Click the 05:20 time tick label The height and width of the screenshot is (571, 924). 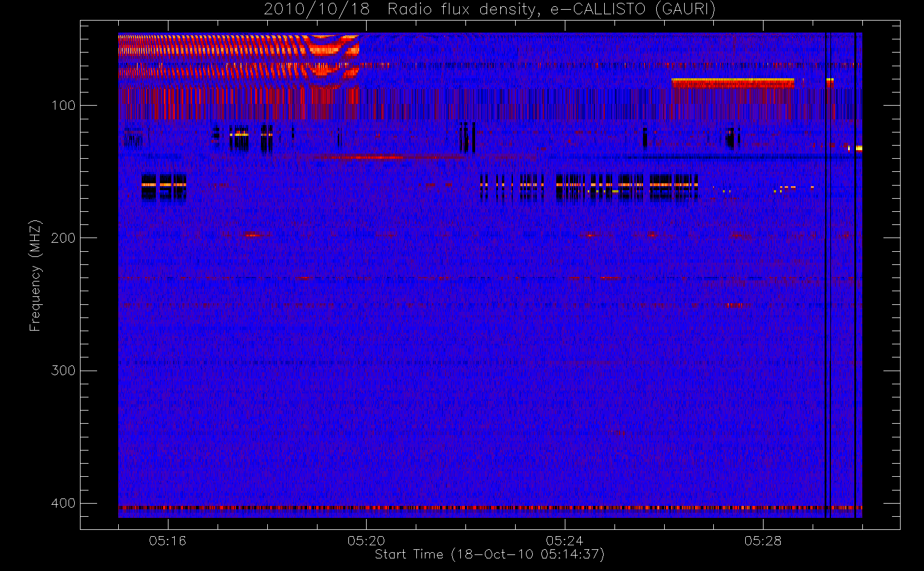[x=366, y=541]
